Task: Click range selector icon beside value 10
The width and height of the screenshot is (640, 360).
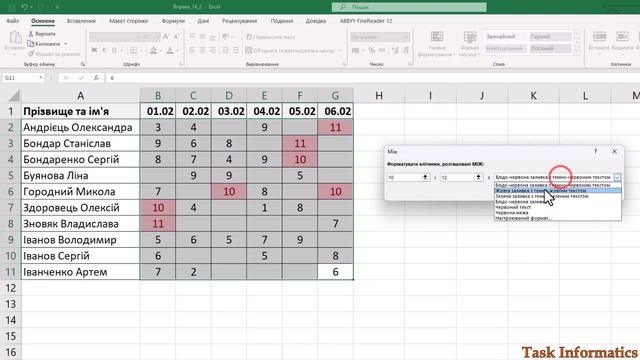Action: pos(425,177)
